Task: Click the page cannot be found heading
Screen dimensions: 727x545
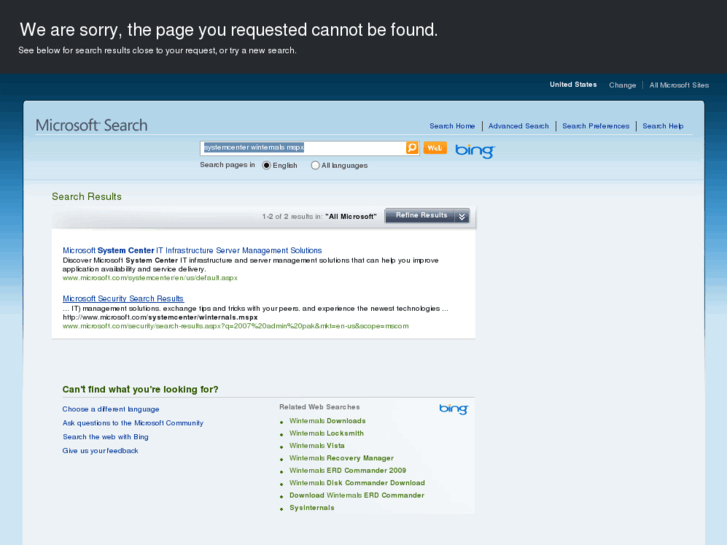Action: point(229,30)
